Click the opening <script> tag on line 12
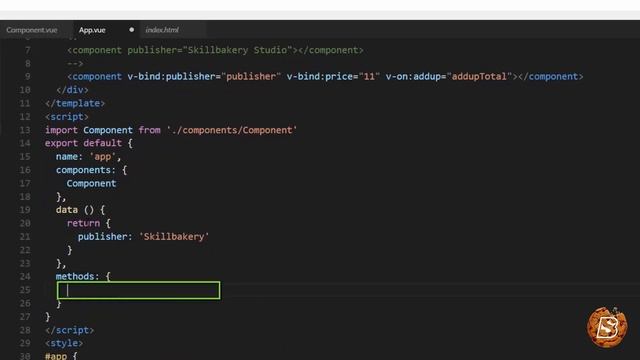Image resolution: width=640 pixels, height=360 pixels. (67, 117)
